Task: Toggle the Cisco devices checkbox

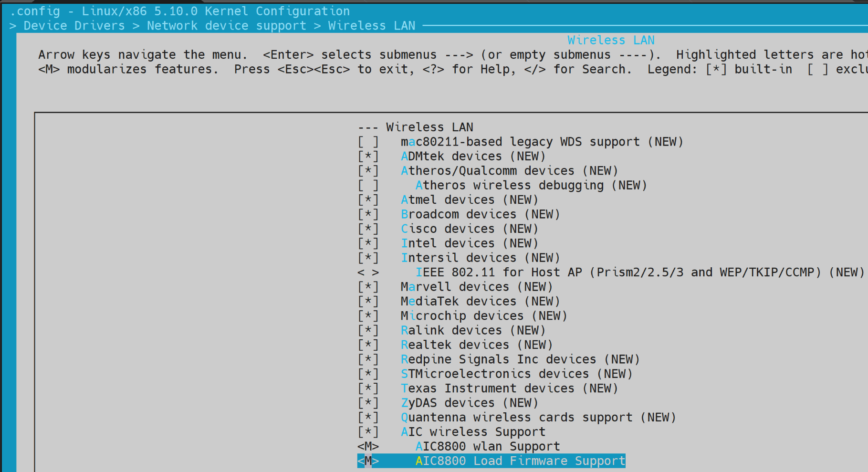Action: coord(368,229)
